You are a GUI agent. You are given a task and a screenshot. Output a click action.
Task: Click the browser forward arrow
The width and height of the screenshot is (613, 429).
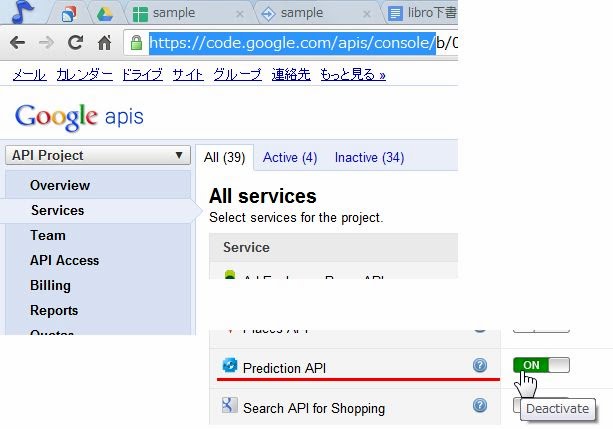[47, 44]
